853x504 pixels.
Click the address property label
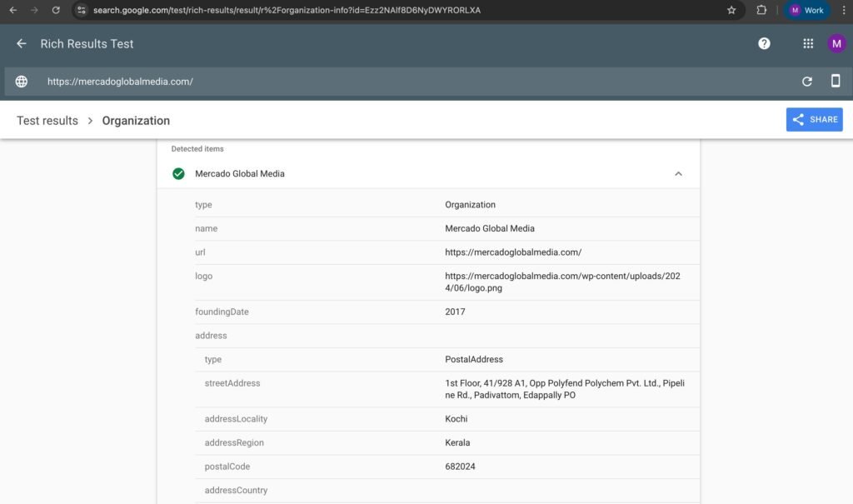pos(211,336)
